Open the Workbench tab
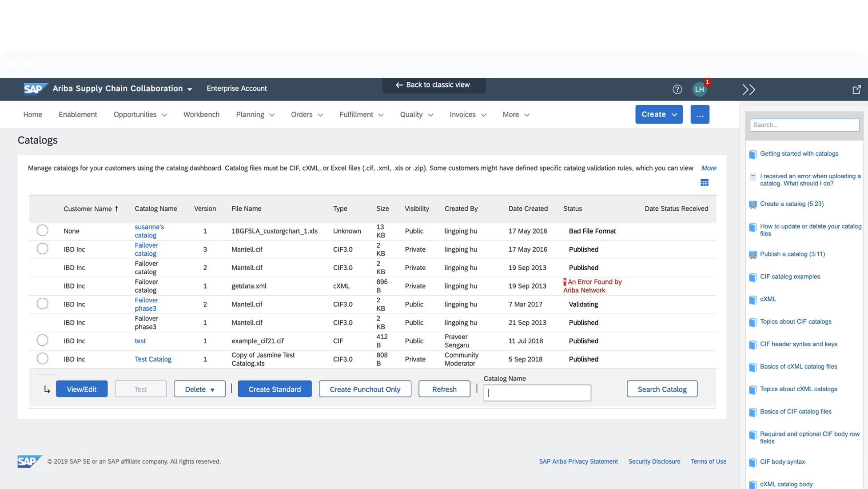Viewport: 868px width, 489px height. click(x=201, y=114)
